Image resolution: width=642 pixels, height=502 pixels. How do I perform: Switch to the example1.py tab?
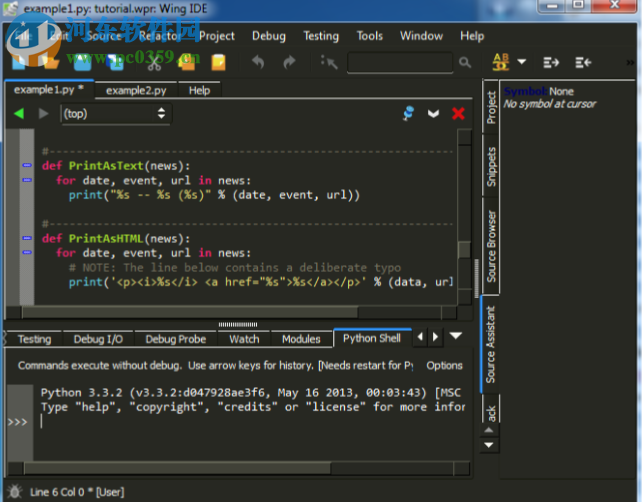[49, 90]
